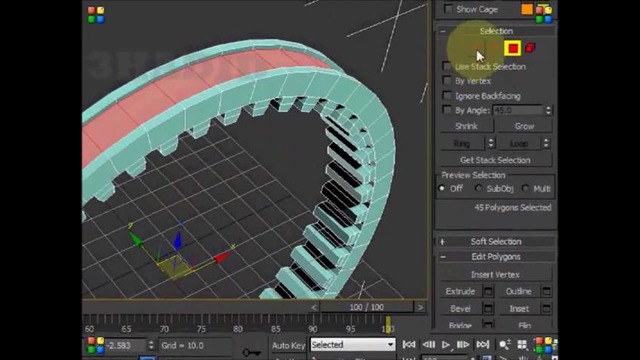Click the orange cage color swatch
640x360 pixels.
click(x=527, y=9)
